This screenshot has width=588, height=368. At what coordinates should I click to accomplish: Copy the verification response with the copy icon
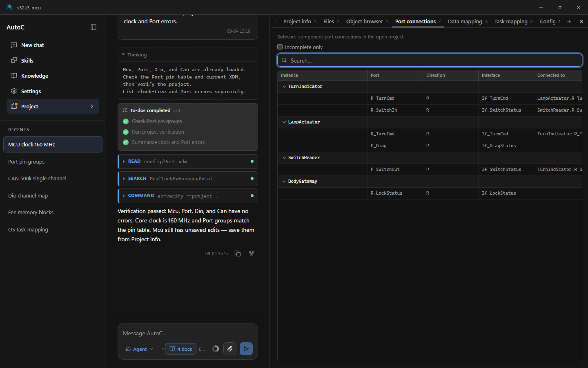238,254
